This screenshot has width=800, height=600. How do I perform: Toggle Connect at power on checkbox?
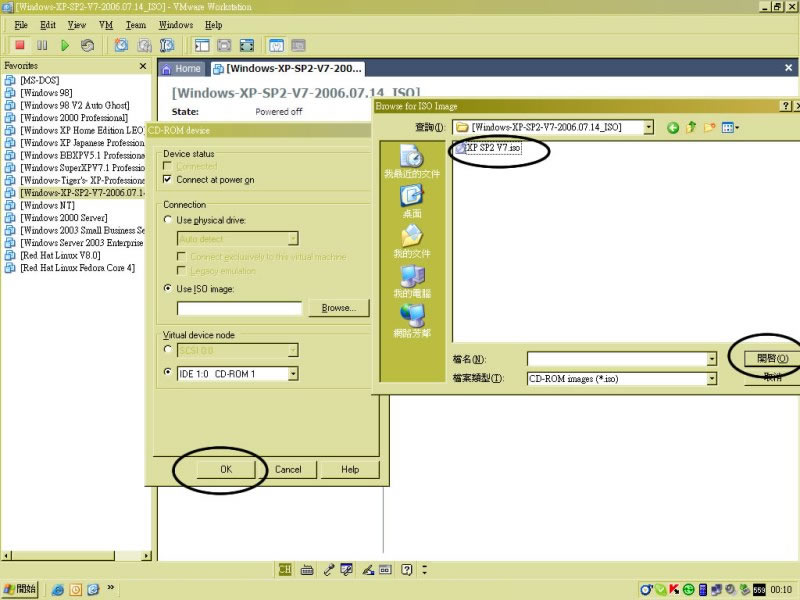[167, 180]
